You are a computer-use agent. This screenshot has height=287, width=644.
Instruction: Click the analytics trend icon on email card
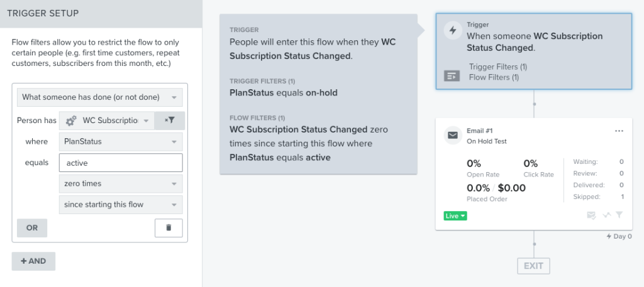pyautogui.click(x=607, y=215)
